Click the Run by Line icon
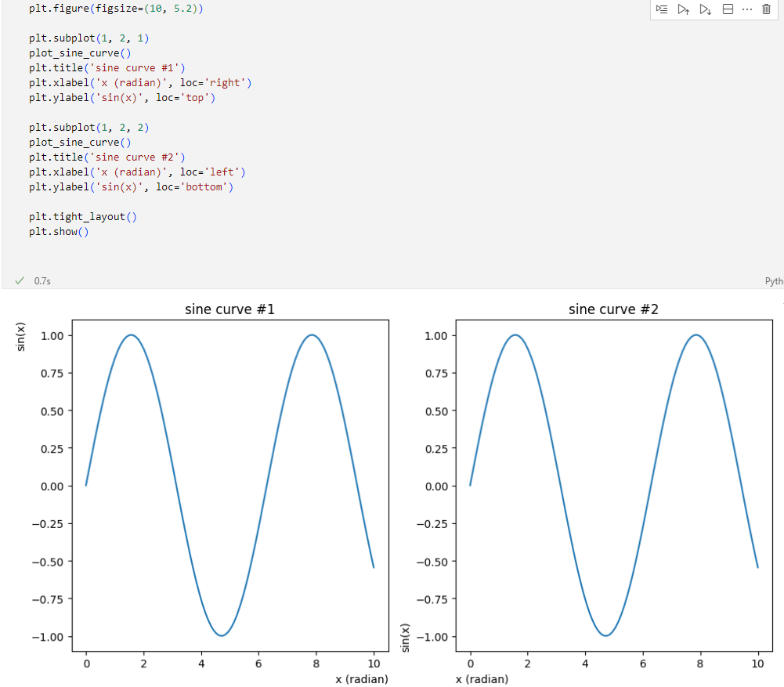 [663, 9]
